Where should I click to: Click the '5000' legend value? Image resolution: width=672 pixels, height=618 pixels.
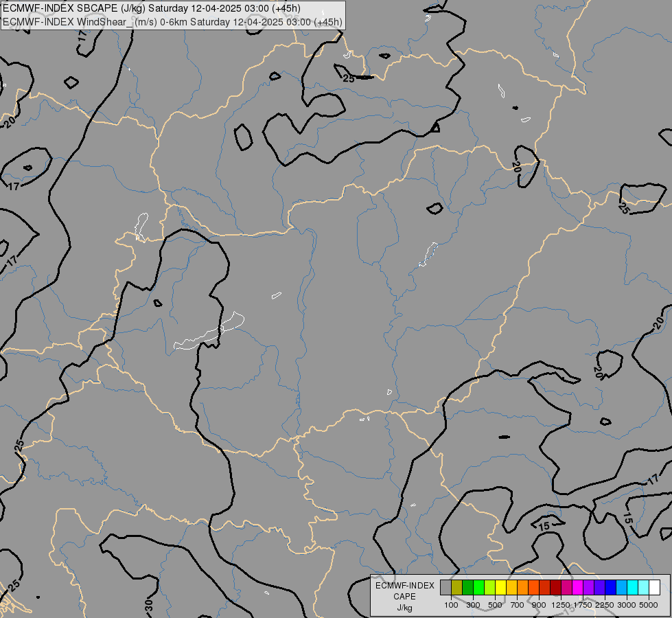point(649,605)
